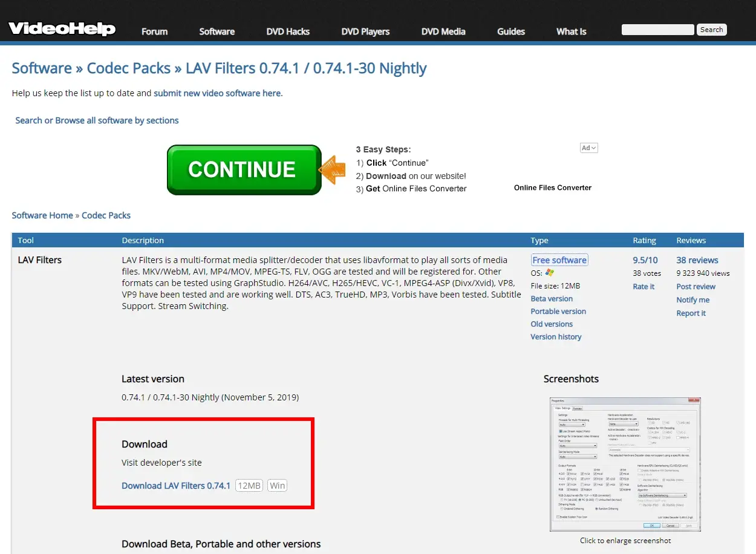The width and height of the screenshot is (756, 554).
Task: Click Download LAV Filters 0.74.1 link
Action: (176, 486)
